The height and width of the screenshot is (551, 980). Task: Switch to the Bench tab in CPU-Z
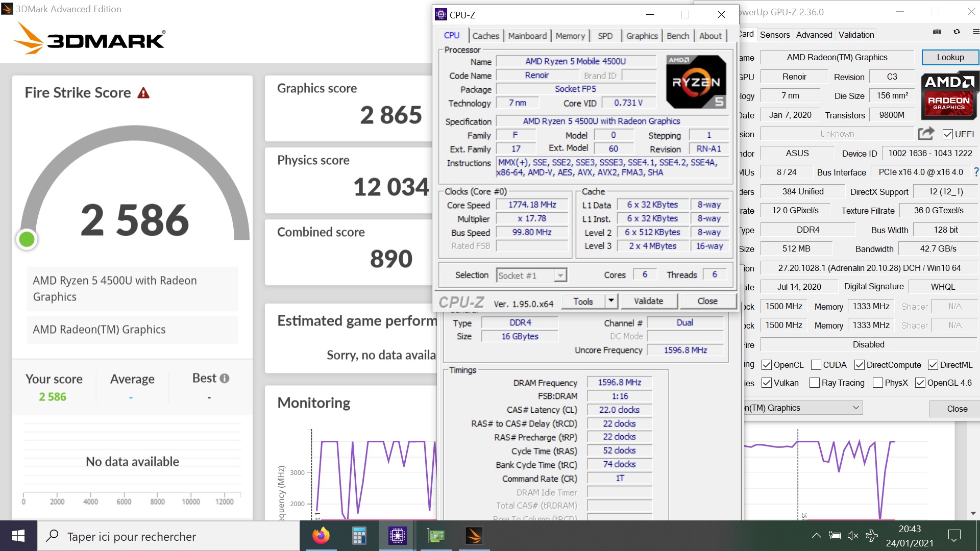[678, 36]
